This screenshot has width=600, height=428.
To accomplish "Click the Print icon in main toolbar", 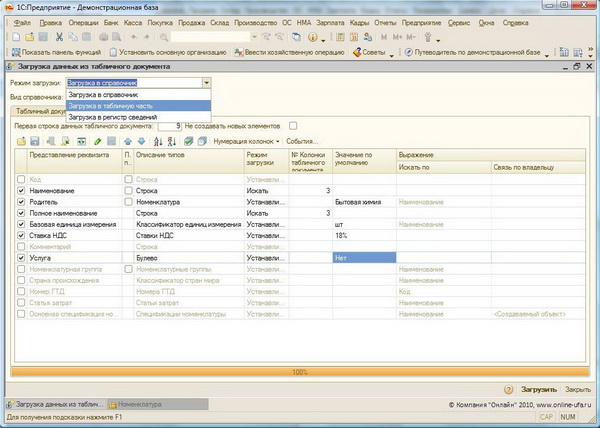I will coord(104,37).
